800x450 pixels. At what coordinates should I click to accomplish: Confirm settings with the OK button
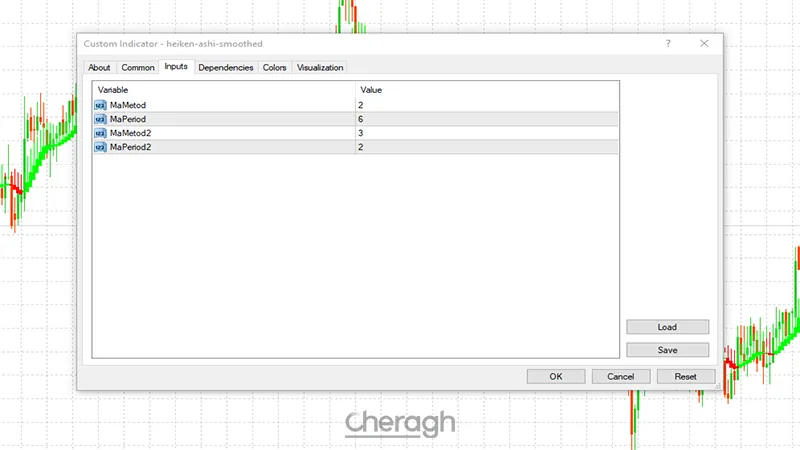(x=555, y=377)
